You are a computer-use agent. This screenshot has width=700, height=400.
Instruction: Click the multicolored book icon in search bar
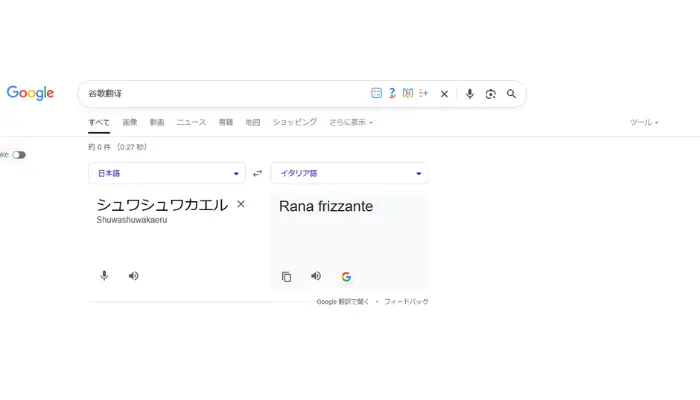click(408, 93)
